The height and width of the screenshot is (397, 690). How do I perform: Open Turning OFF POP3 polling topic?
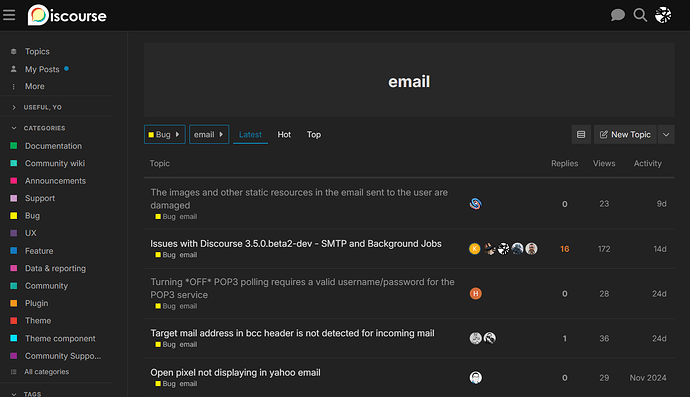coord(302,288)
